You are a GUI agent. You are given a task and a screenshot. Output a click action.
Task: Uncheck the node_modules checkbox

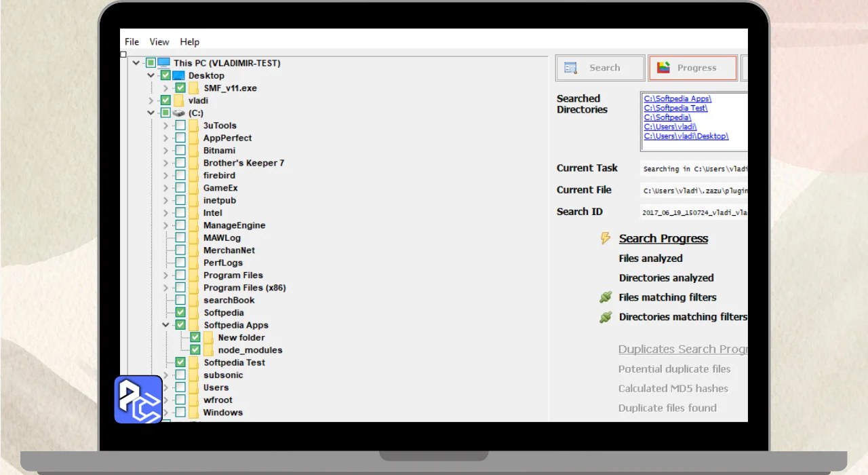click(195, 350)
